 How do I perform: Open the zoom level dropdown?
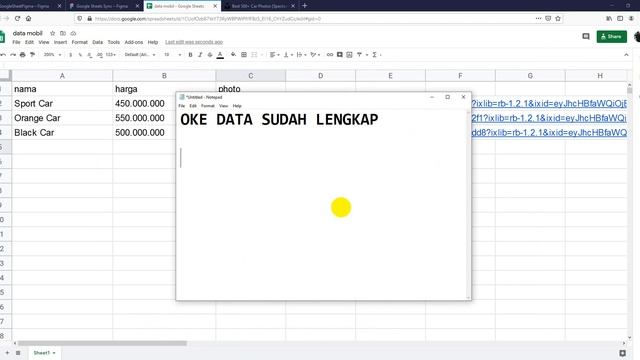[x=52, y=55]
